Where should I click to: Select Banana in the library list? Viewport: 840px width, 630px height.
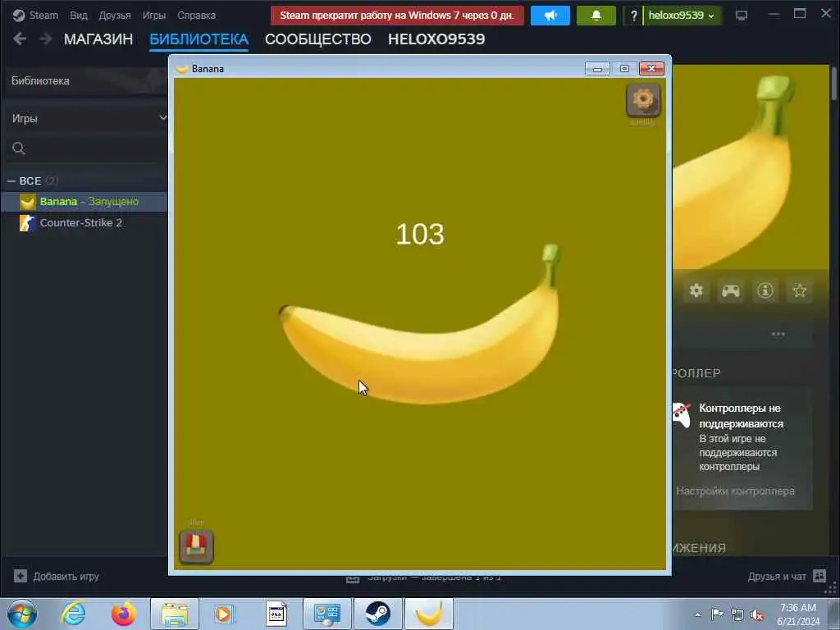(x=84, y=202)
